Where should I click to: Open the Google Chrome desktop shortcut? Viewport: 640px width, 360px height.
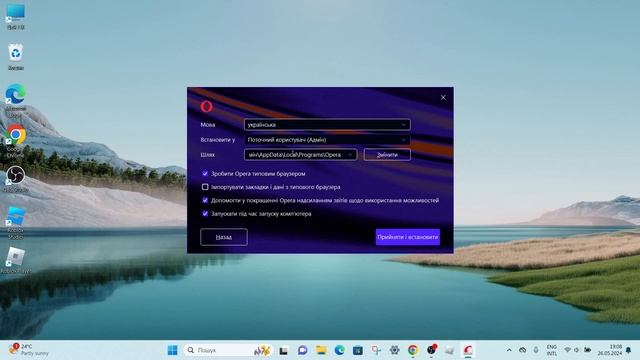[x=16, y=141]
